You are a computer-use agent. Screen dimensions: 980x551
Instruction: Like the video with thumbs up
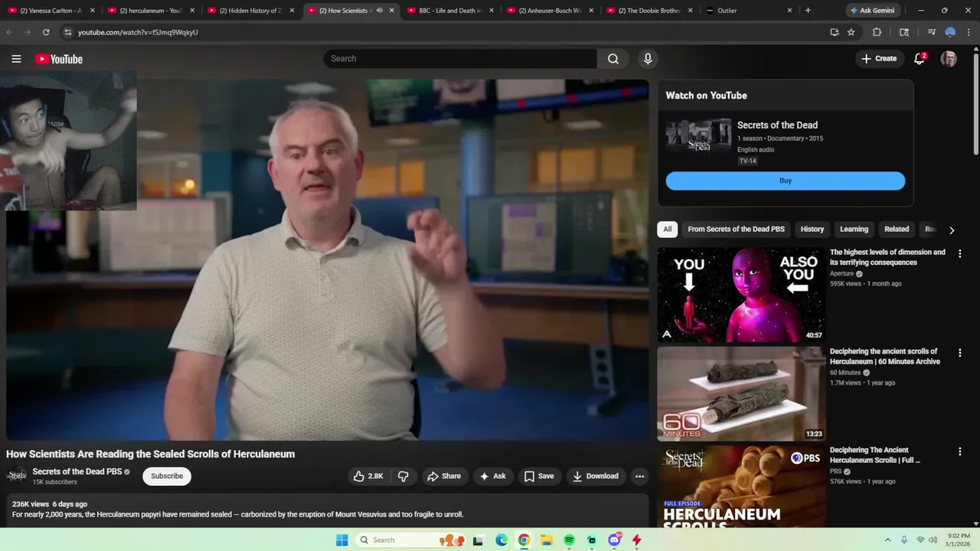click(367, 476)
